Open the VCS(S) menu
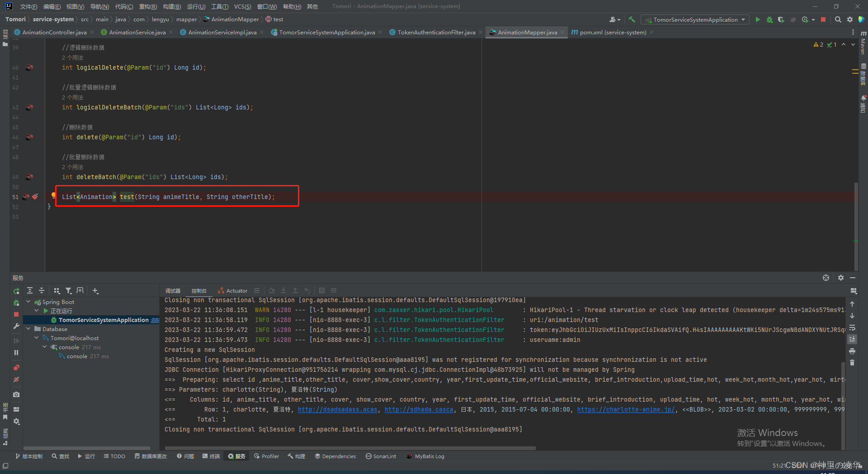The width and height of the screenshot is (868, 474). pos(243,6)
